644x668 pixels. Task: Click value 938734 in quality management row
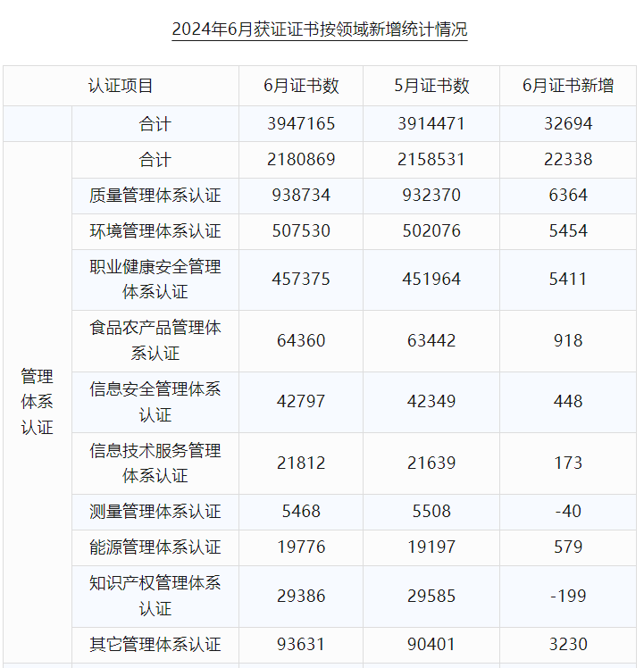click(x=301, y=195)
